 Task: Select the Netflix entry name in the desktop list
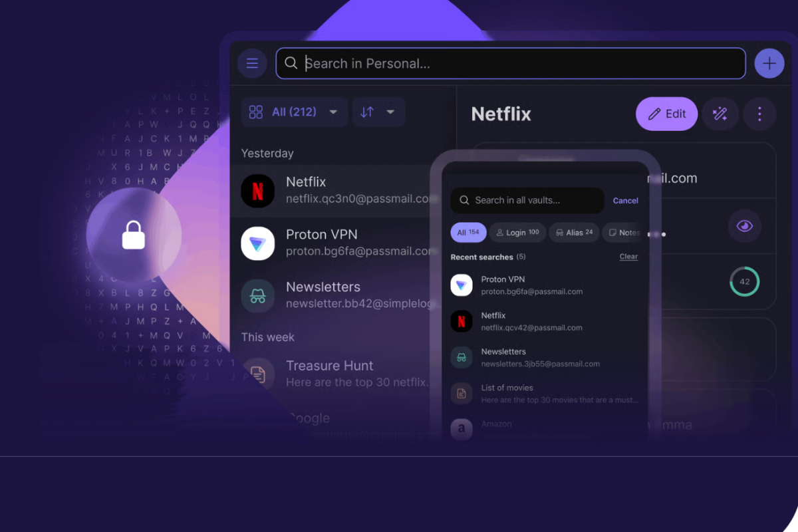[x=306, y=182]
